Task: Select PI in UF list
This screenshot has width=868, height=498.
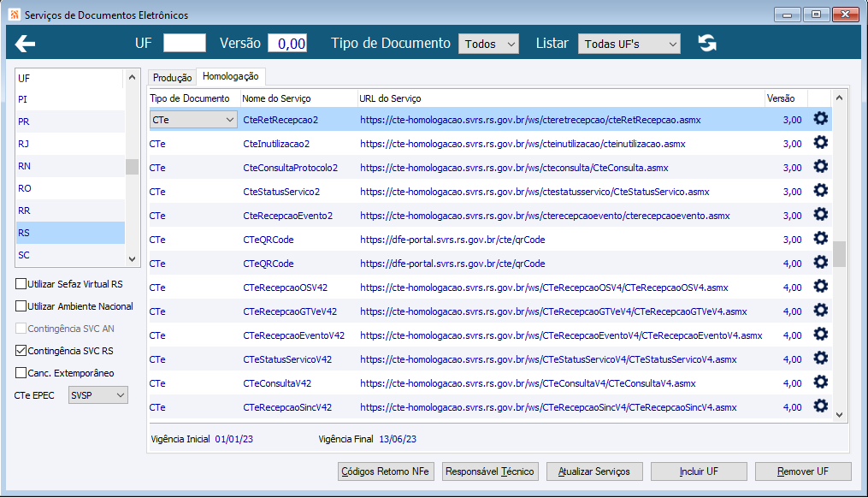Action: click(70, 99)
